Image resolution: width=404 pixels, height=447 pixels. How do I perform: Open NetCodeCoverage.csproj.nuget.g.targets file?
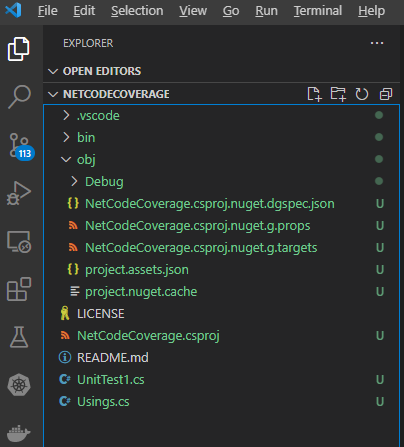pyautogui.click(x=221, y=247)
